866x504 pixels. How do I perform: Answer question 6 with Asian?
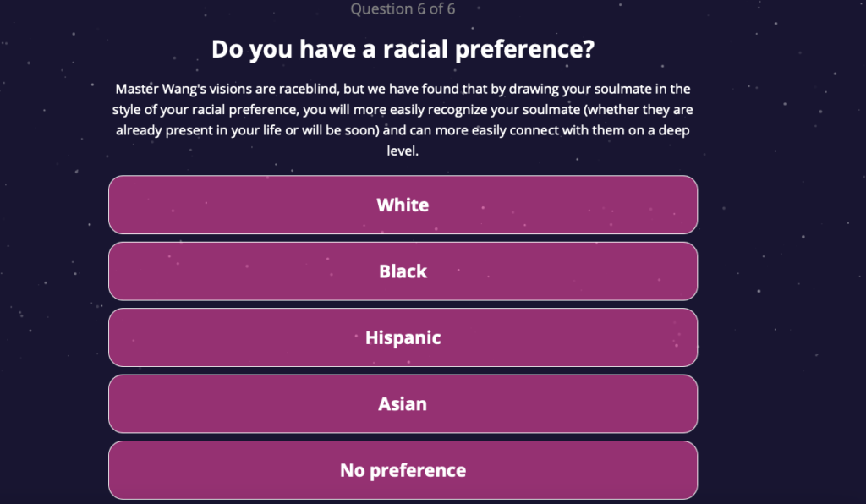click(x=403, y=404)
